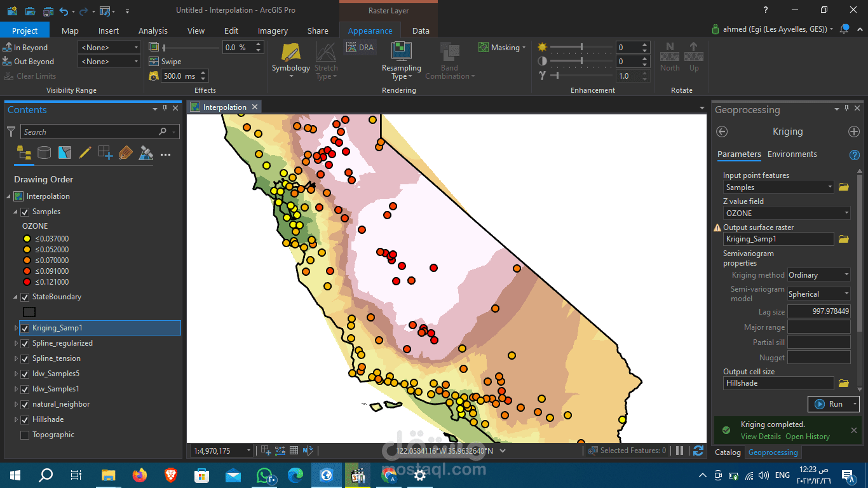The width and height of the screenshot is (868, 488).
Task: Select List By Selection icon
Action: 64,153
